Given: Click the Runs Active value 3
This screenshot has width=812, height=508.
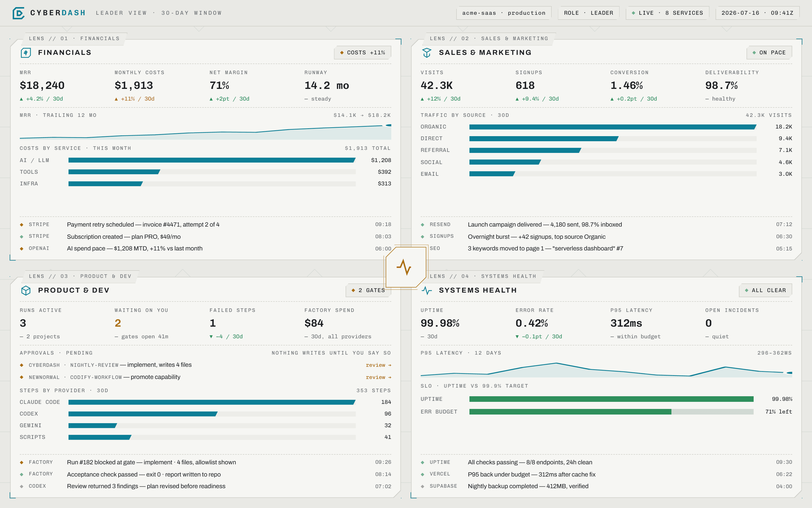Looking at the screenshot, I should (x=23, y=323).
